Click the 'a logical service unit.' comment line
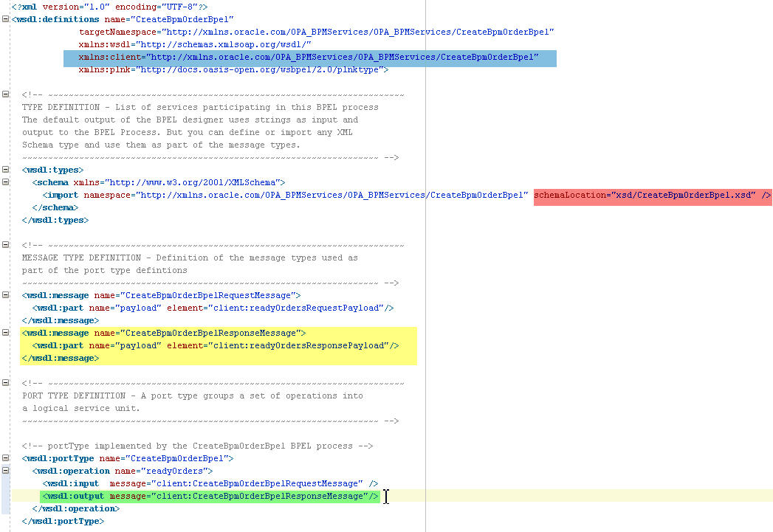773x532 pixels. (x=81, y=408)
